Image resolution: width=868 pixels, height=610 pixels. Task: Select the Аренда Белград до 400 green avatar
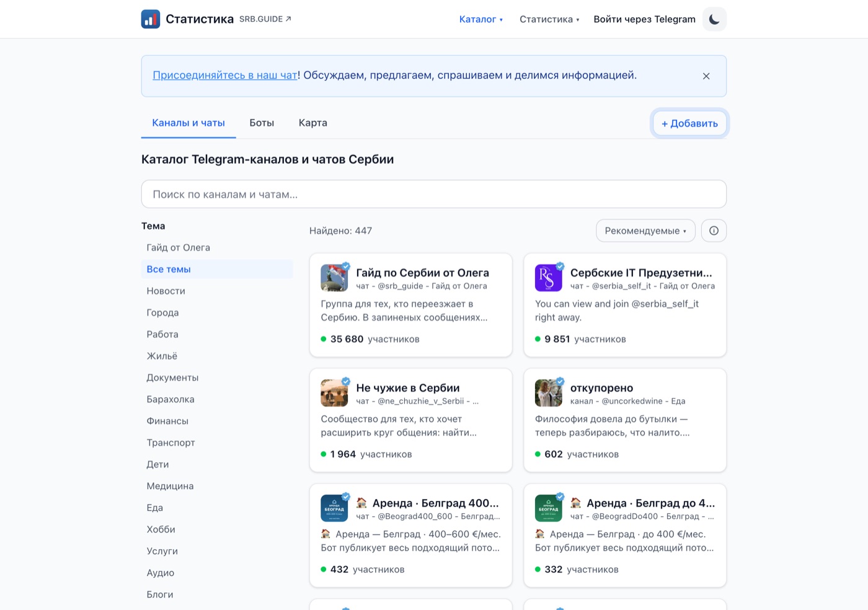pos(549,508)
